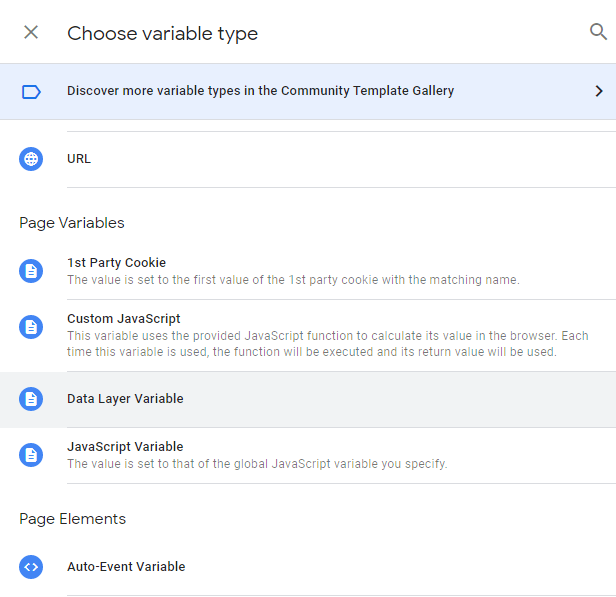Click the JavaScript Variable document icon
Viewport: 616px width, 597px height.
pos(31,455)
